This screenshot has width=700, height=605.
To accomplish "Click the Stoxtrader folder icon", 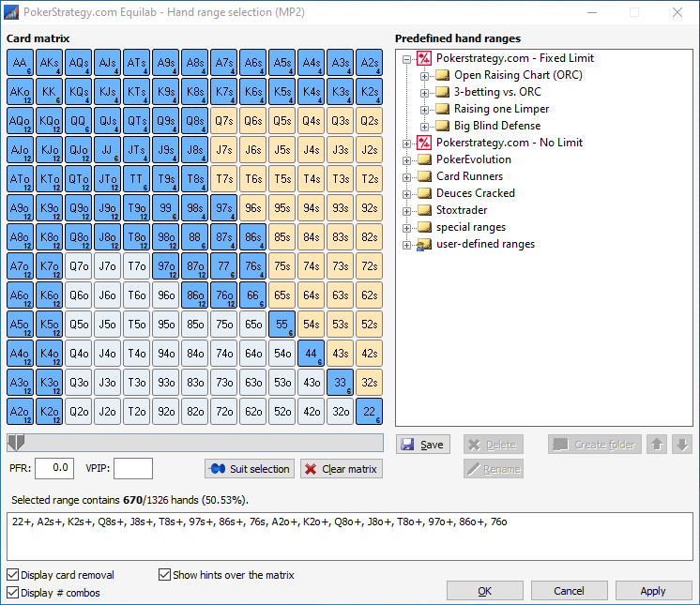I will (x=424, y=211).
